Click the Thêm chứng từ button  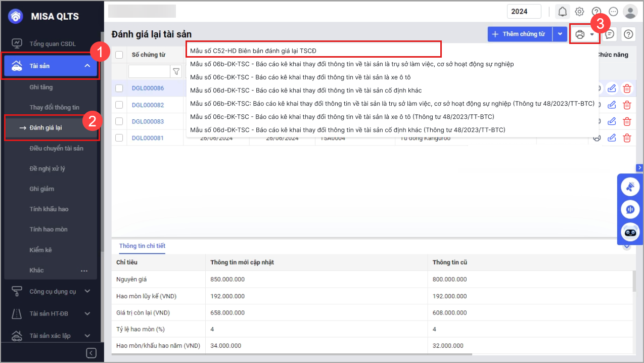click(520, 34)
